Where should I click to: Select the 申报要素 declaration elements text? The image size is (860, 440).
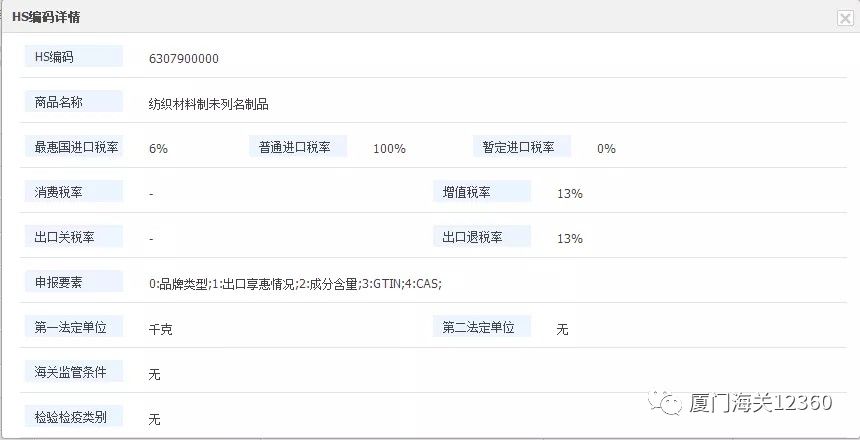coord(295,284)
